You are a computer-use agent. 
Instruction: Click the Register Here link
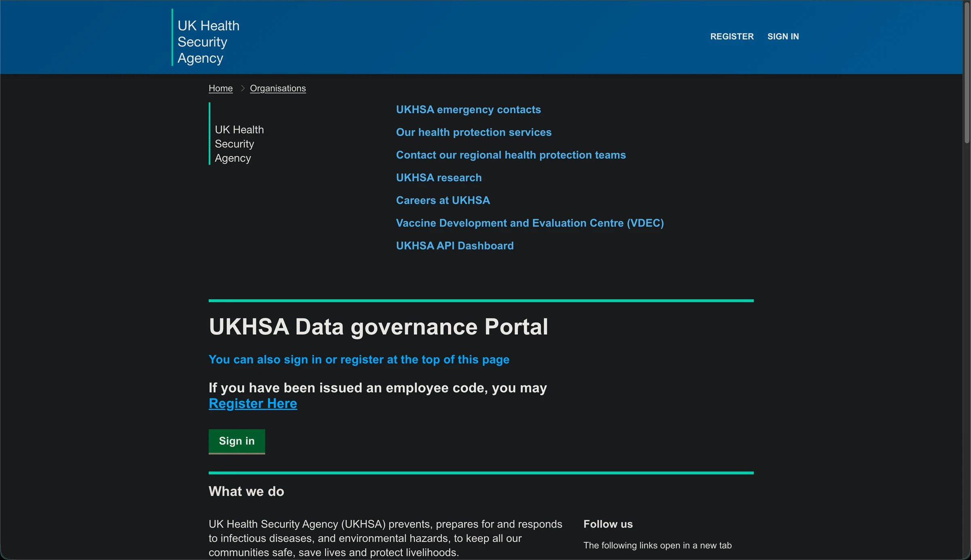[253, 404]
